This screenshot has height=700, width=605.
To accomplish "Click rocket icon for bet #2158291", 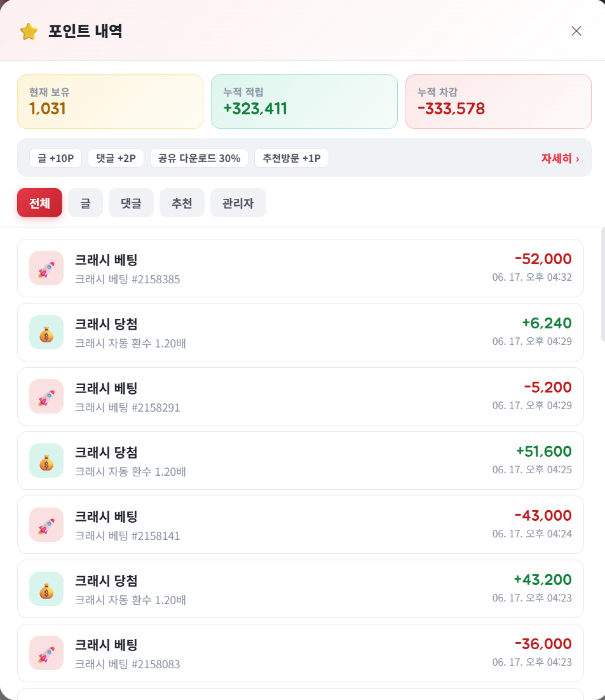I will coord(46,396).
